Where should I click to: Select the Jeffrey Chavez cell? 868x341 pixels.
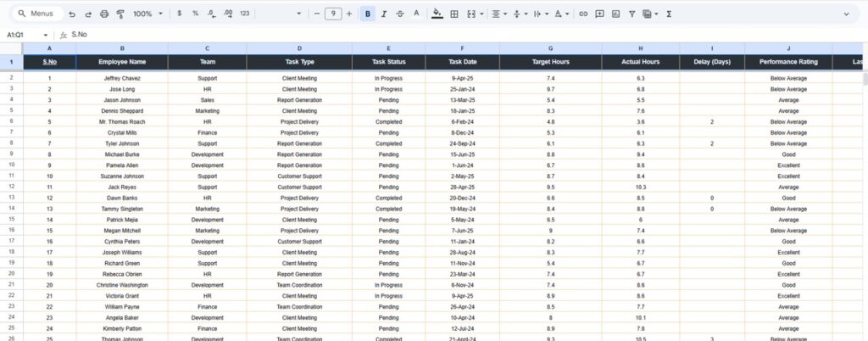[122, 79]
